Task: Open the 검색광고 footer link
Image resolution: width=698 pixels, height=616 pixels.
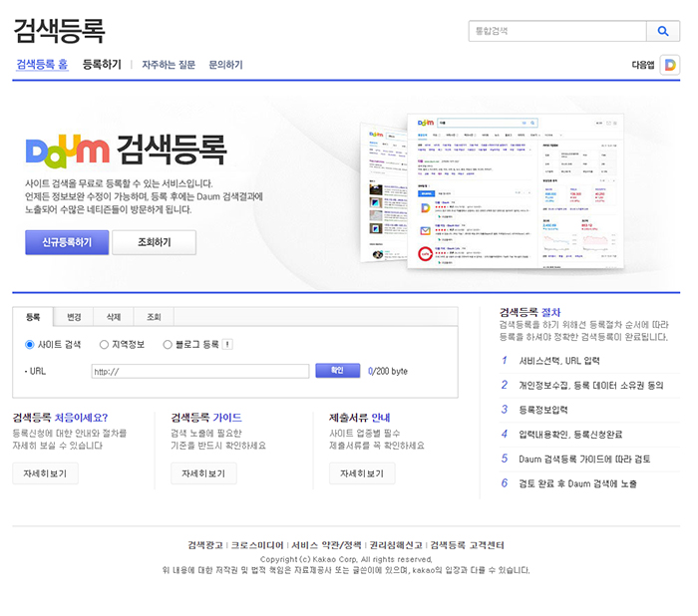Action: (x=205, y=545)
